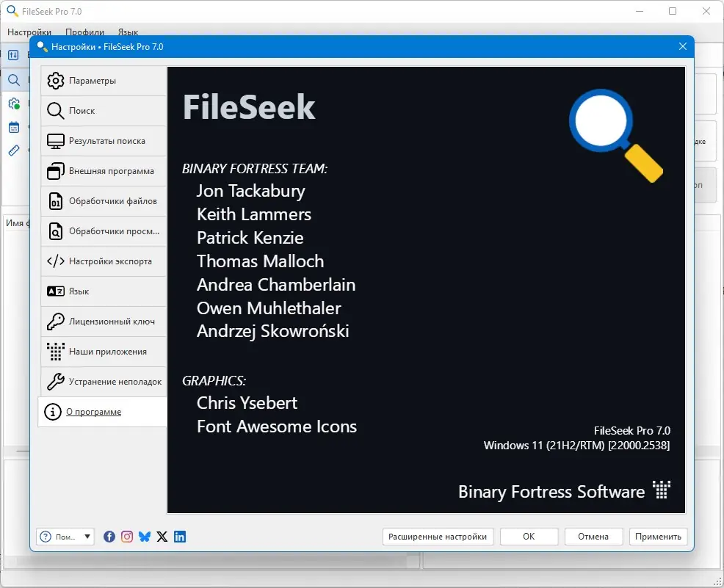Open the Поиск settings section
Screen dimensions: 724x588
tap(104, 111)
